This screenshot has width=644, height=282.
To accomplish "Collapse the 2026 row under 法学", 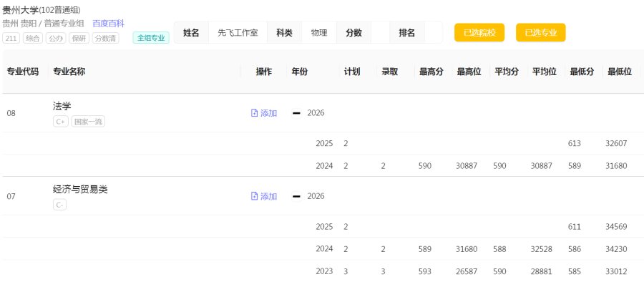I will [x=296, y=113].
